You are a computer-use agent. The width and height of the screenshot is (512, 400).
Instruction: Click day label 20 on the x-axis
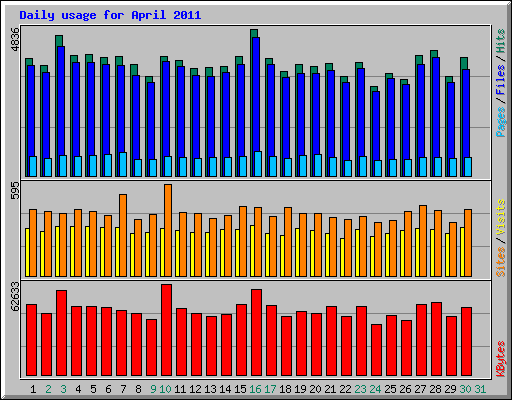click(315, 389)
